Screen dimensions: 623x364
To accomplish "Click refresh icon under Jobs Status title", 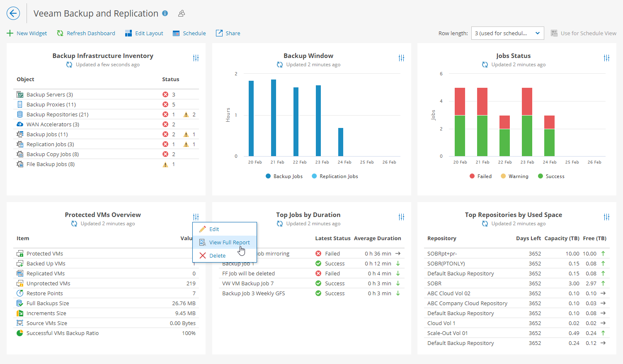I will (485, 65).
